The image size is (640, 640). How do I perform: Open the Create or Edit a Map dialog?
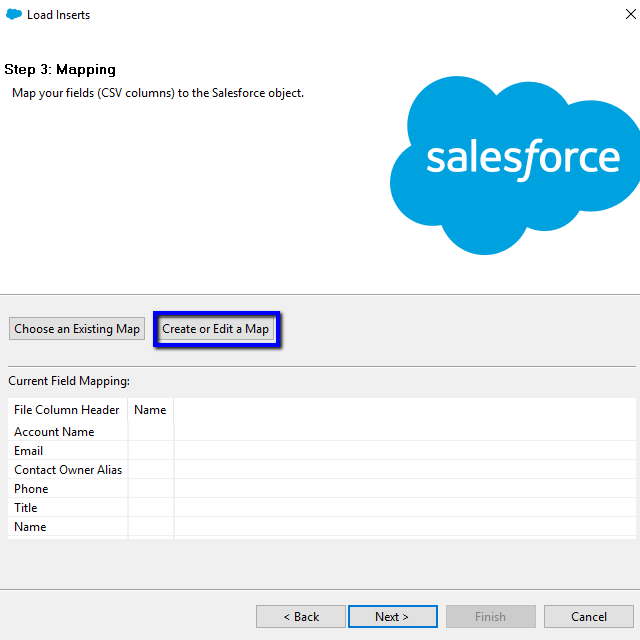pyautogui.click(x=215, y=329)
